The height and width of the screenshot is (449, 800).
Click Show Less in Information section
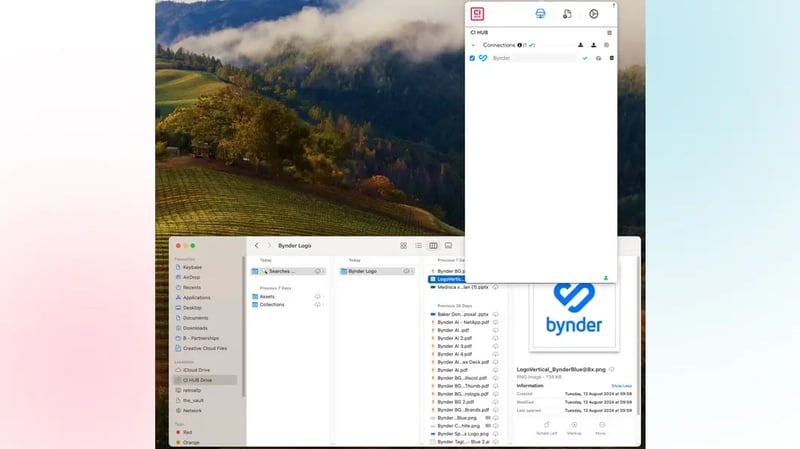pyautogui.click(x=621, y=386)
